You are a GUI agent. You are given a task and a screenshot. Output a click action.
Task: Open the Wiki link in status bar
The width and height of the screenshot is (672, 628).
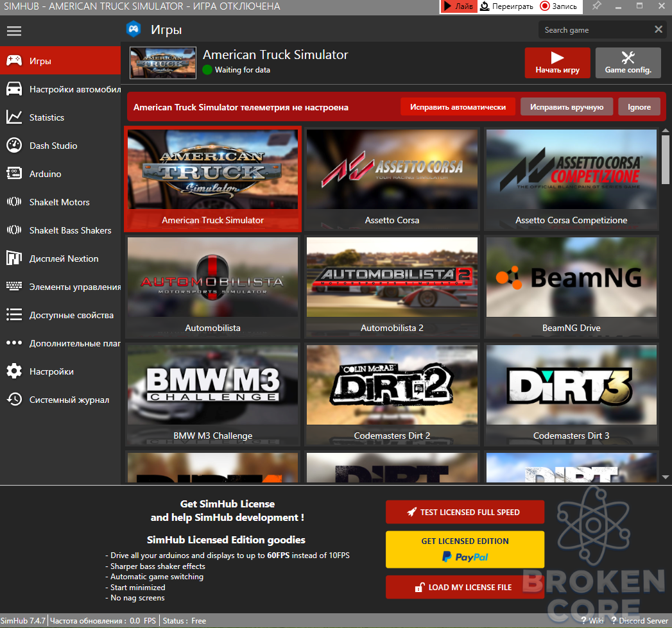592,621
